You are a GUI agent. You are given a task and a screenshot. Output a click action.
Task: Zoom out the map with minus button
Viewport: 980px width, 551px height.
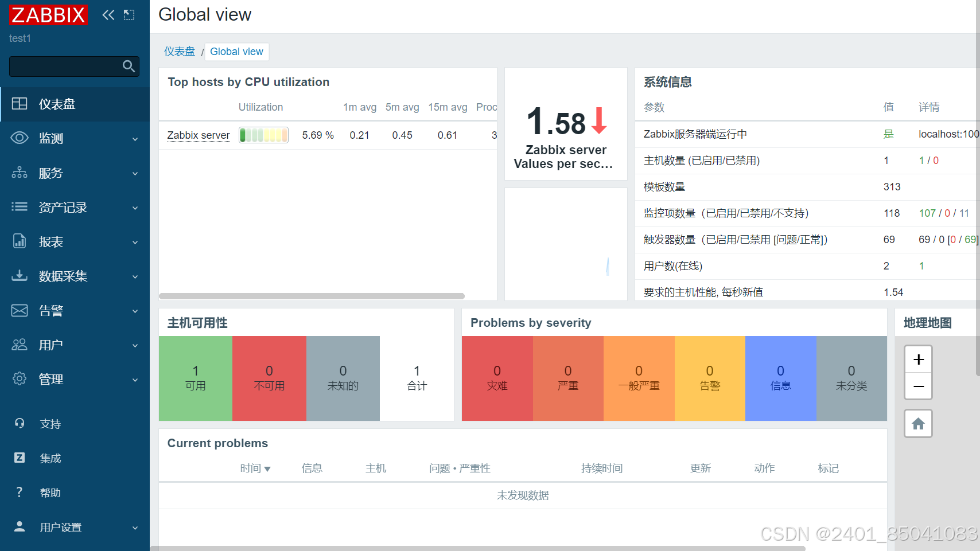919,386
